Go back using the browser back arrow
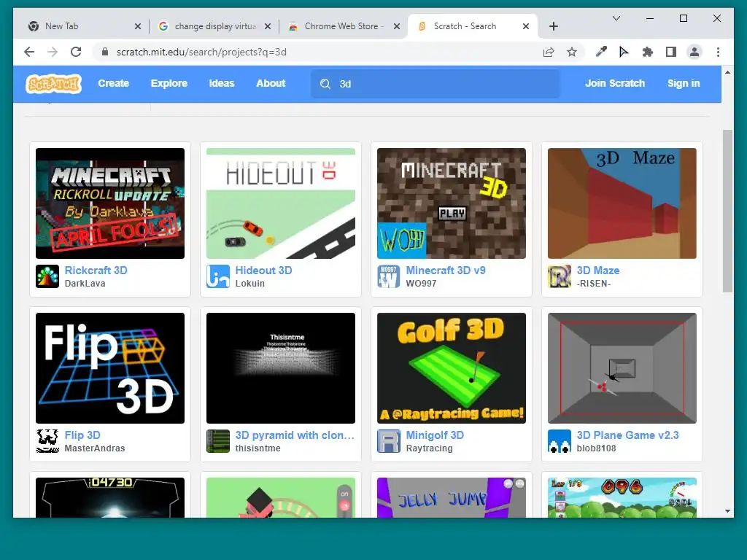Image resolution: width=747 pixels, height=560 pixels. 29,52
